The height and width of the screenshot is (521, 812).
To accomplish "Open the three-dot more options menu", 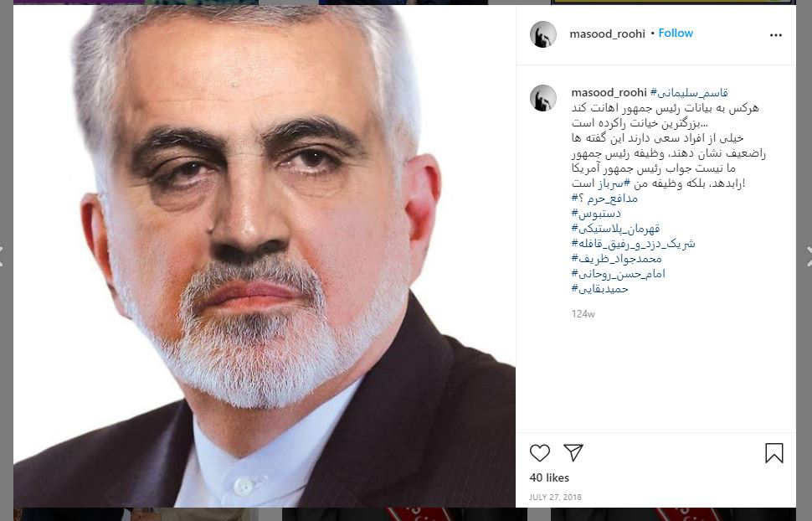I will 776,35.
